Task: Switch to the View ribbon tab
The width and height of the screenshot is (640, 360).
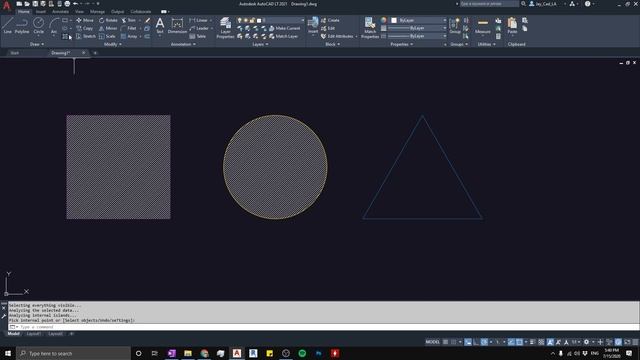Action: point(79,12)
